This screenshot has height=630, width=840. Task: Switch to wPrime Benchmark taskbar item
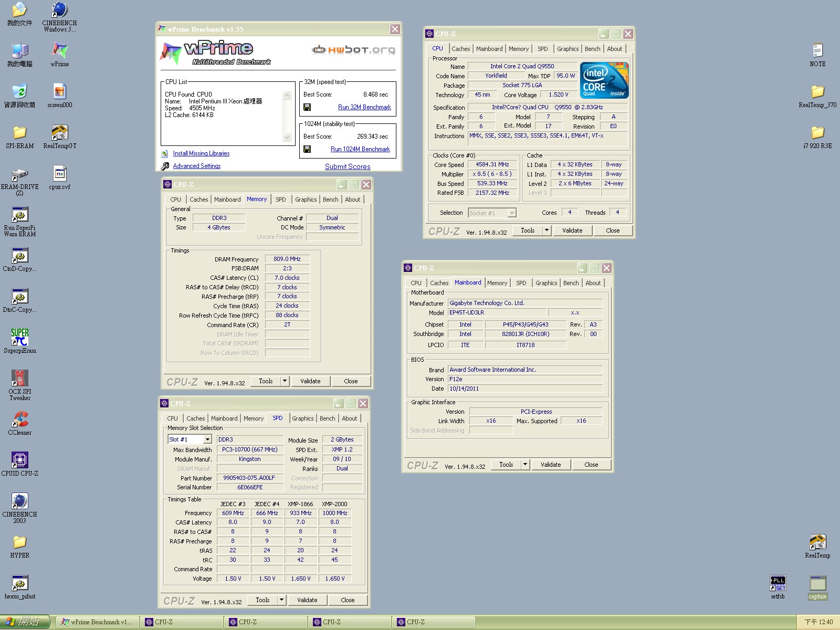[x=98, y=622]
